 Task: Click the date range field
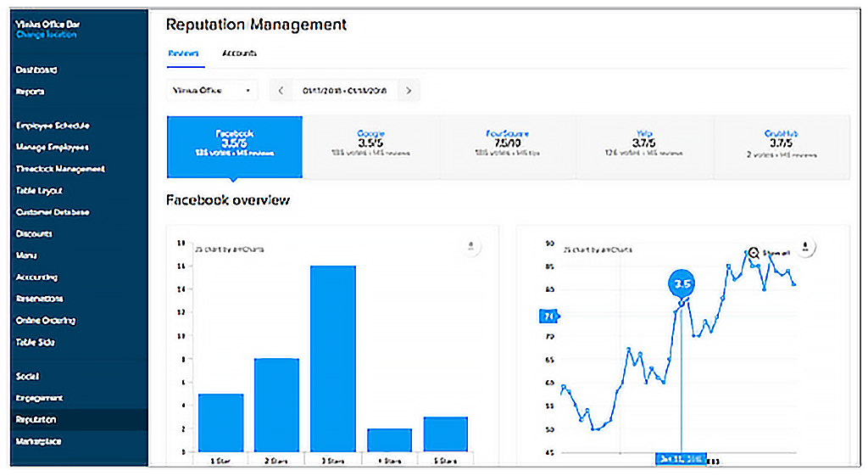344,90
